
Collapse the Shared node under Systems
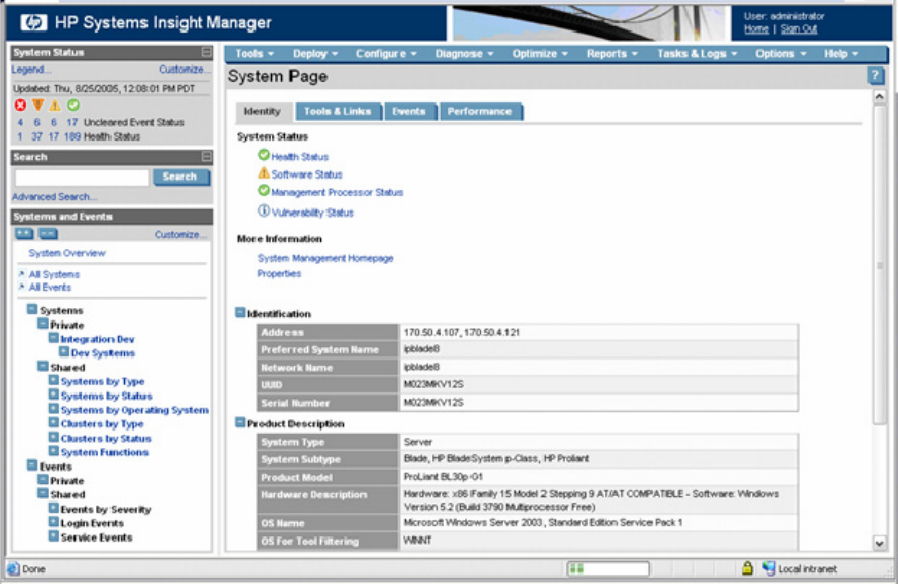[x=43, y=366]
